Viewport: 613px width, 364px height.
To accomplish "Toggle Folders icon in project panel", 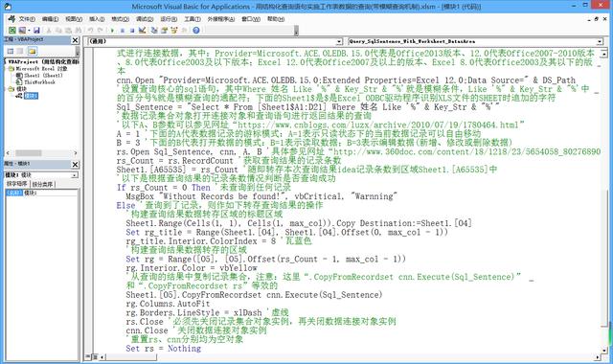I will (32, 51).
